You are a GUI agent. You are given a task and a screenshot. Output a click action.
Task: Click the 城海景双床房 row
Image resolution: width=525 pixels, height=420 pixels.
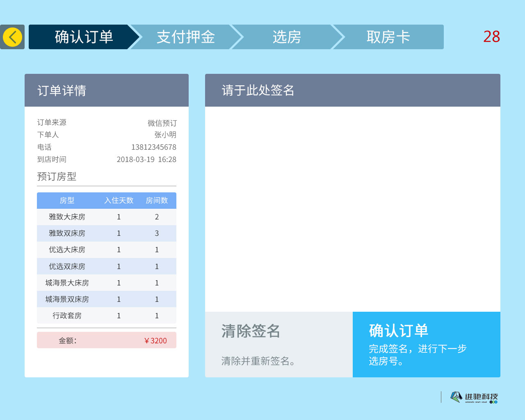(x=106, y=299)
